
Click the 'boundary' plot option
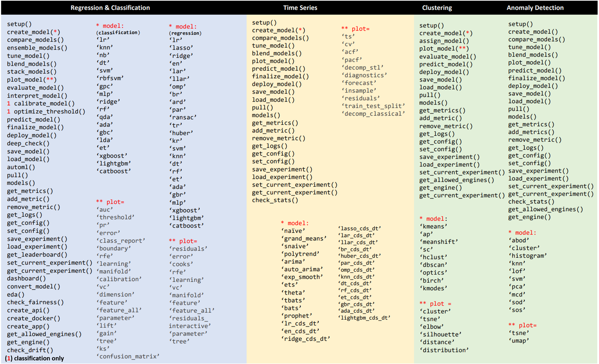113,248
